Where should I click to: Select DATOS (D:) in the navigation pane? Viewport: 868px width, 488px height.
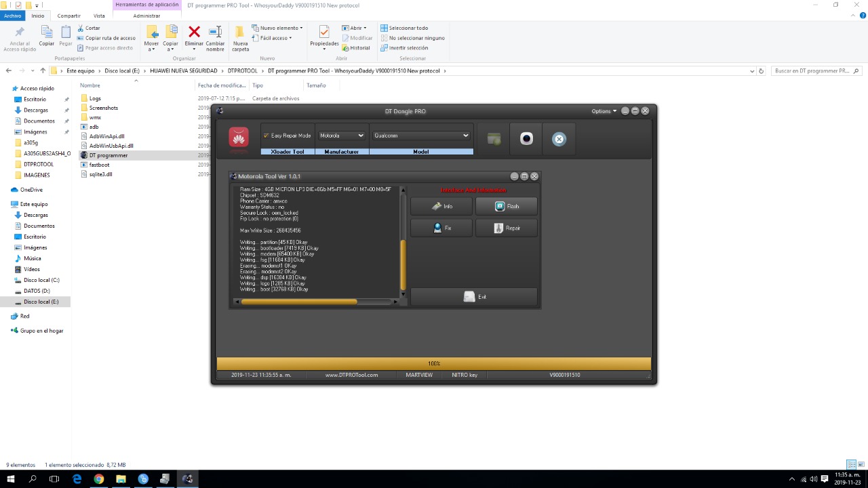pos(37,291)
